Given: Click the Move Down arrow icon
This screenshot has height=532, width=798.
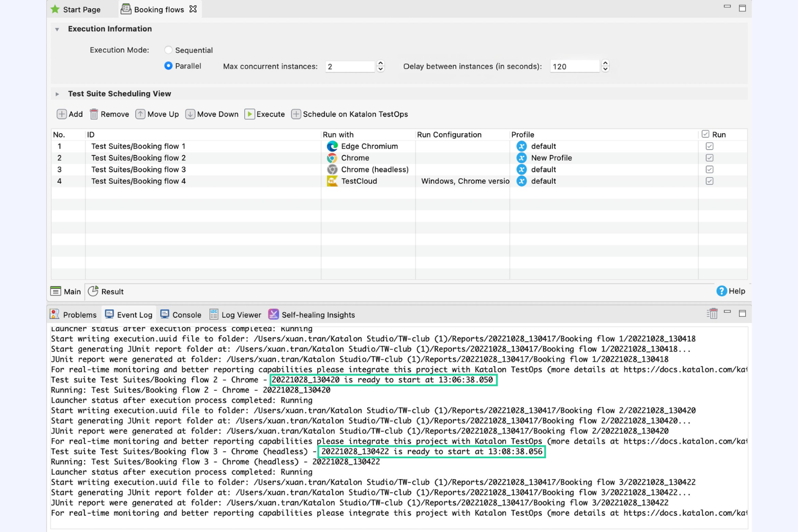Looking at the screenshot, I should tap(190, 114).
